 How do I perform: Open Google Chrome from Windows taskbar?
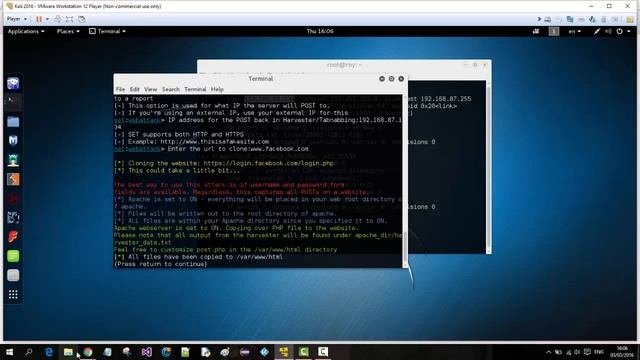click(x=88, y=352)
